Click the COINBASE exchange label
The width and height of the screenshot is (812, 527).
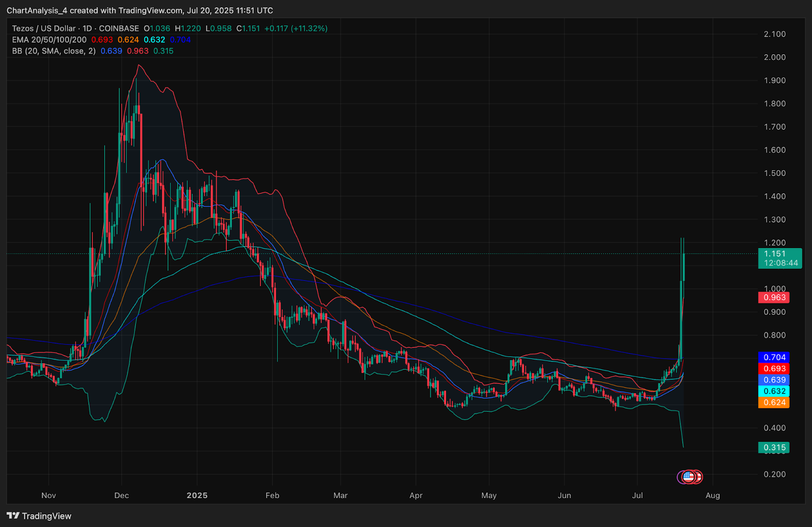pos(119,28)
